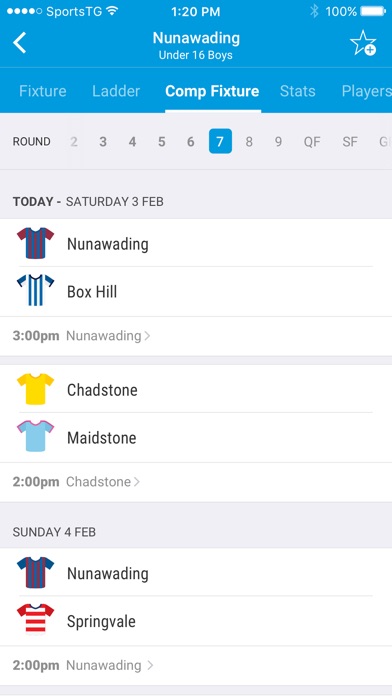
Task: Open 2:00pm Chadstone venue details chevron
Action: [x=137, y=482]
